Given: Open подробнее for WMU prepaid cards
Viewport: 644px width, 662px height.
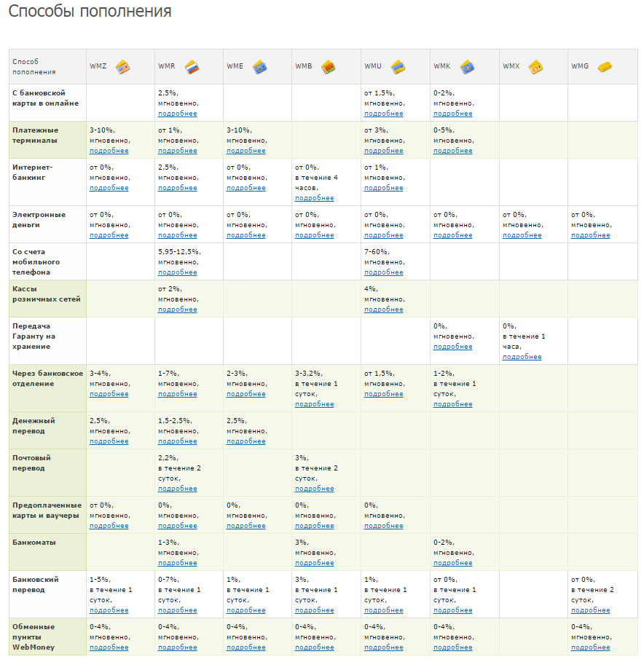Looking at the screenshot, I should click(383, 526).
